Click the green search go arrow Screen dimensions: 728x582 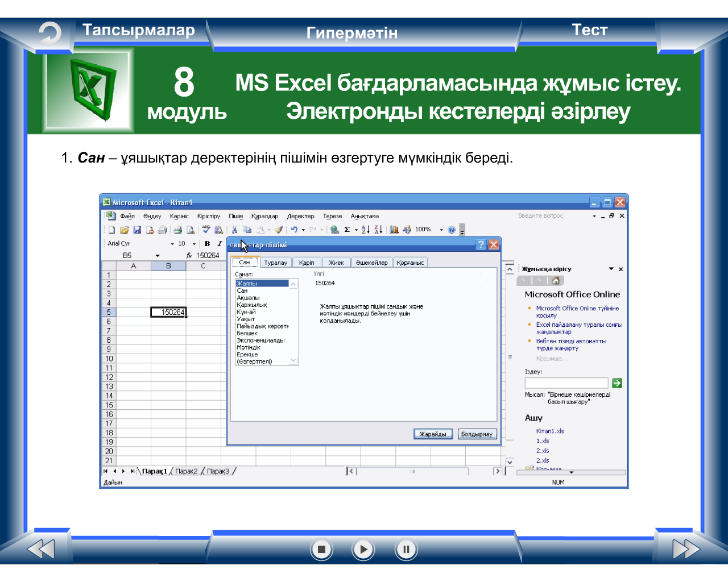617,383
